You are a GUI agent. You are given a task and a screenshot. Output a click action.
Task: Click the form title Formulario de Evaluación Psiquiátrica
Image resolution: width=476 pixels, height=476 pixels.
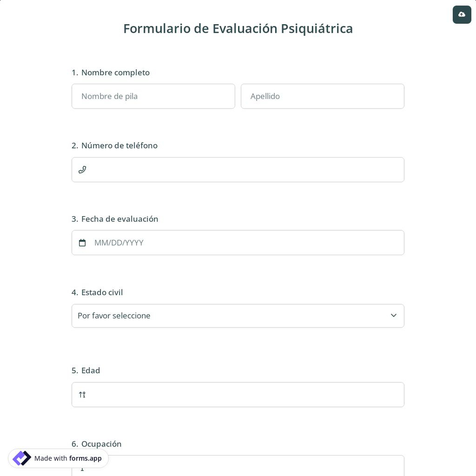click(x=238, y=29)
